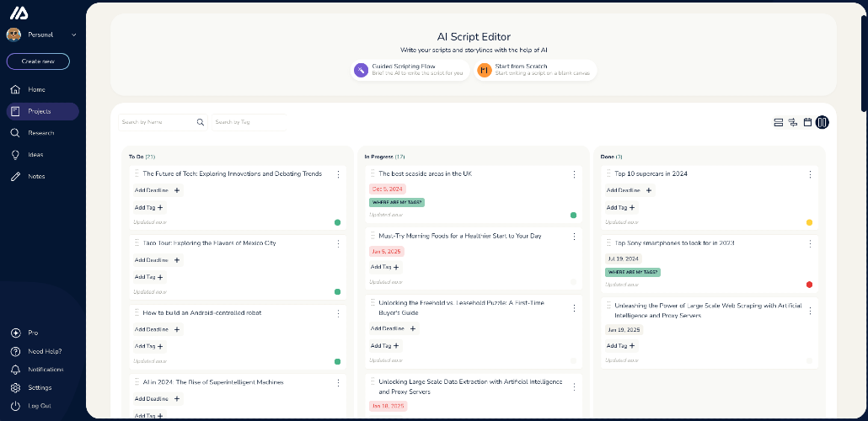Click the app logo at top left
Viewport: 868px width, 421px height.
point(19,13)
